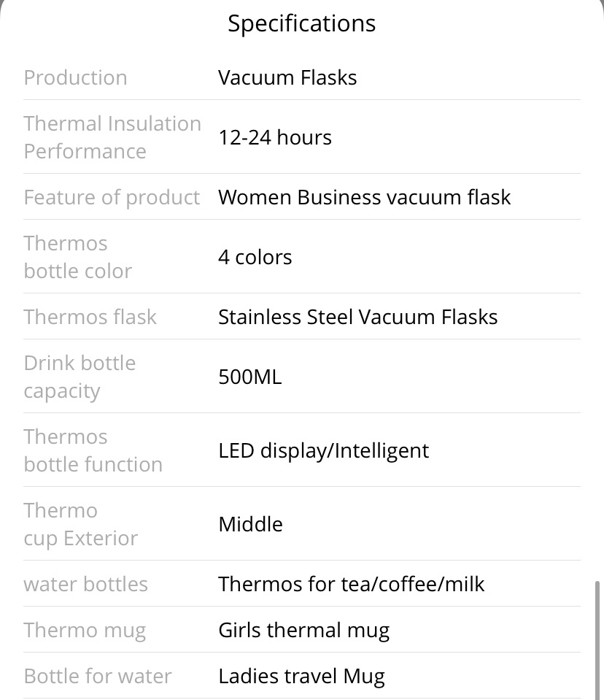Tap the 500ML capacity value
Screen dimensions: 604x700
click(249, 377)
